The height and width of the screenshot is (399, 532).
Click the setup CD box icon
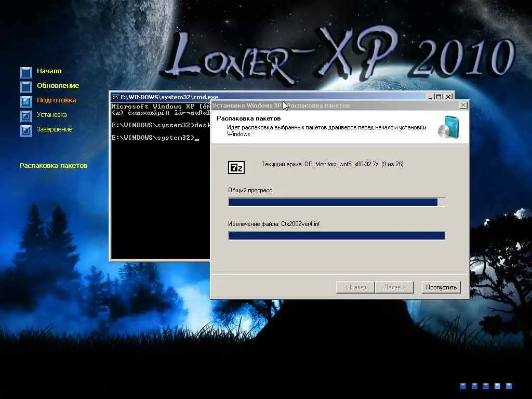(448, 127)
